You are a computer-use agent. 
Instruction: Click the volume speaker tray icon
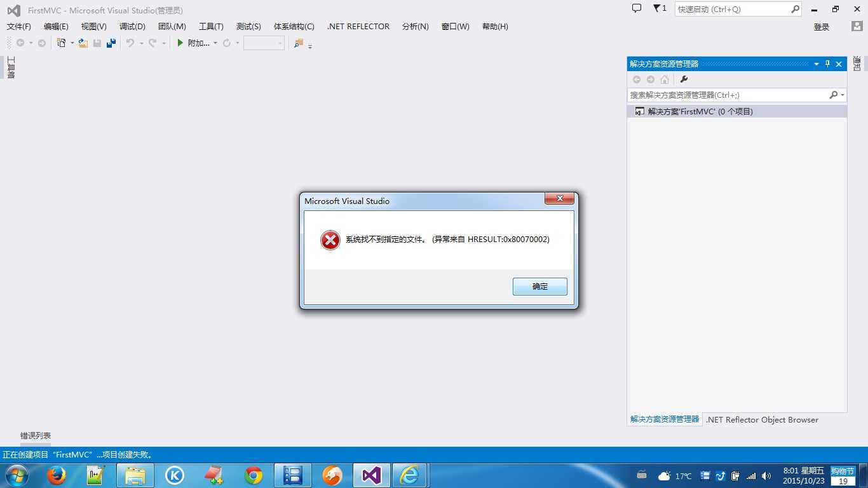(766, 476)
